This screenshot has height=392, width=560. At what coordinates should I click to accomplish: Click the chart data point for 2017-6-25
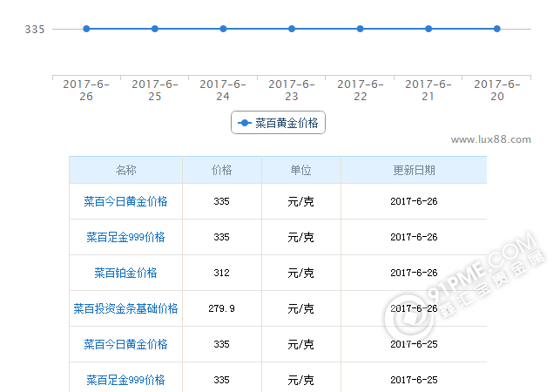[155, 29]
